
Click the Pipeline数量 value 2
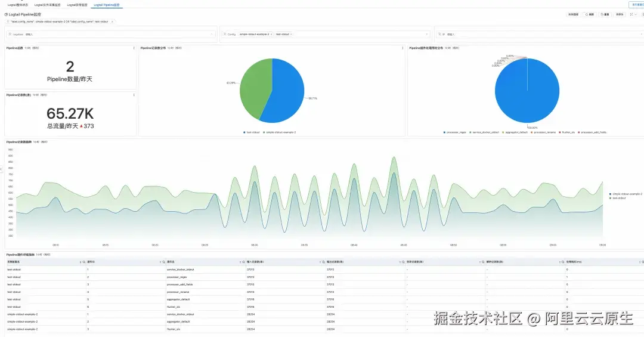point(70,67)
